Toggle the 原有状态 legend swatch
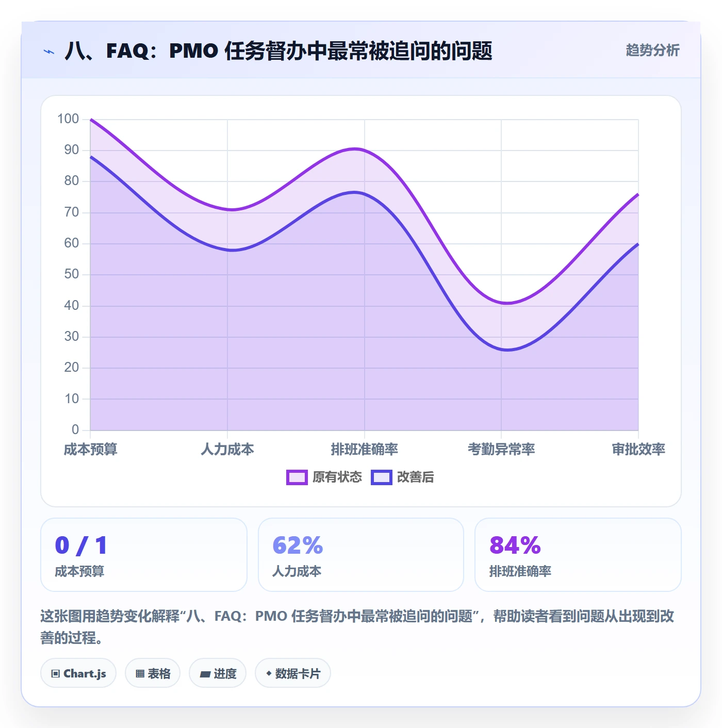This screenshot has width=722, height=728. pyautogui.click(x=297, y=477)
